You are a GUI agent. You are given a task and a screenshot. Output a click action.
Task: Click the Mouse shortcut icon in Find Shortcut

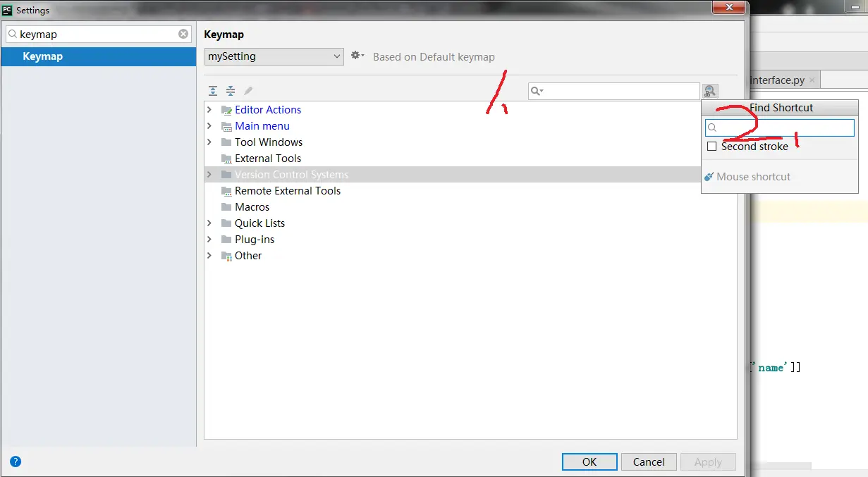[709, 177]
